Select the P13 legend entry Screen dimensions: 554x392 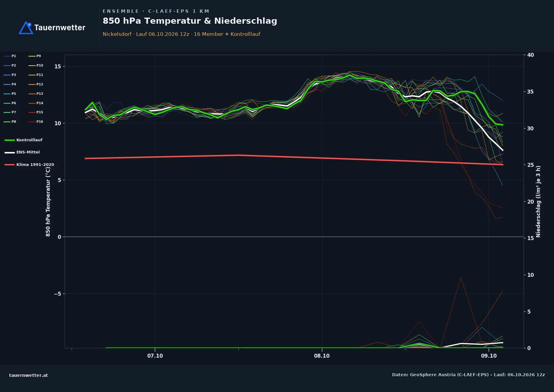[36, 94]
